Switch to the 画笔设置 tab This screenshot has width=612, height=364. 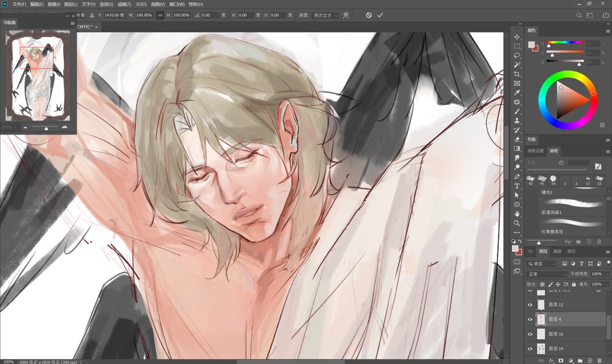pyautogui.click(x=535, y=151)
